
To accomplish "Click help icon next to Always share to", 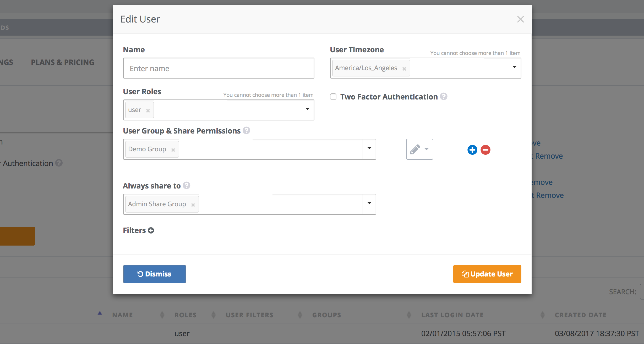I will (187, 185).
